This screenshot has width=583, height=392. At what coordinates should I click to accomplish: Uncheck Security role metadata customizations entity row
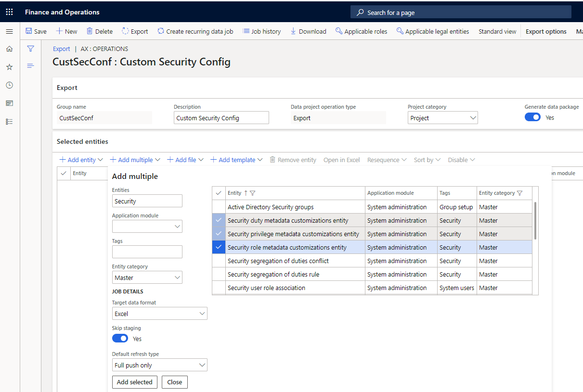tap(219, 247)
